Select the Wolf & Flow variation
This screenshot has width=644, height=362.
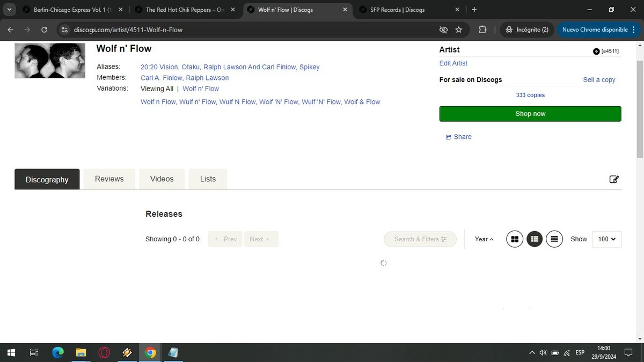point(362,102)
